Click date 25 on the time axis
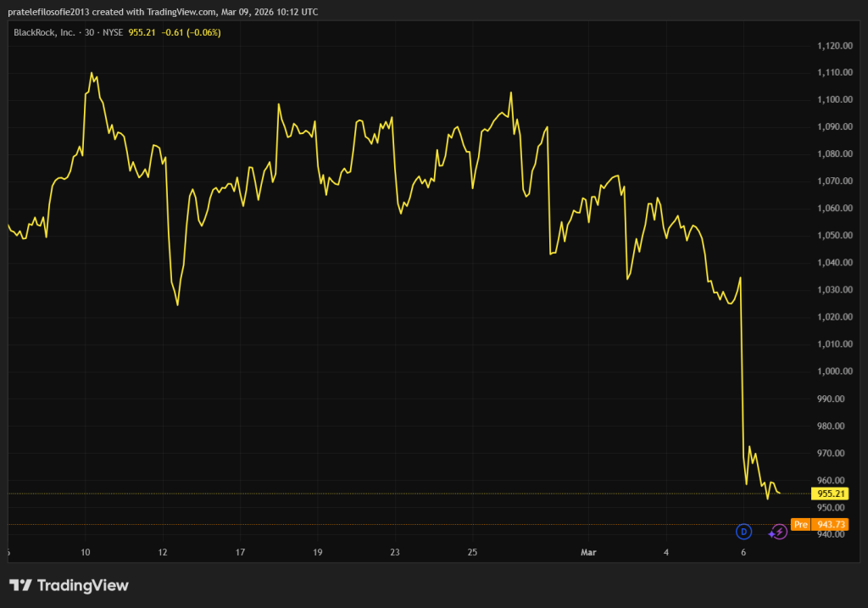This screenshot has width=868, height=608. coord(473,553)
